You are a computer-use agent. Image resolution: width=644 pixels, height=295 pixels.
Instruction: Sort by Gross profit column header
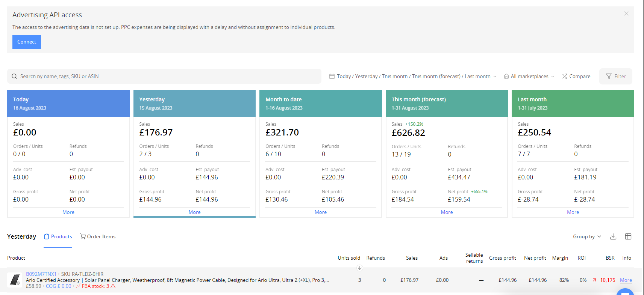tap(502, 258)
